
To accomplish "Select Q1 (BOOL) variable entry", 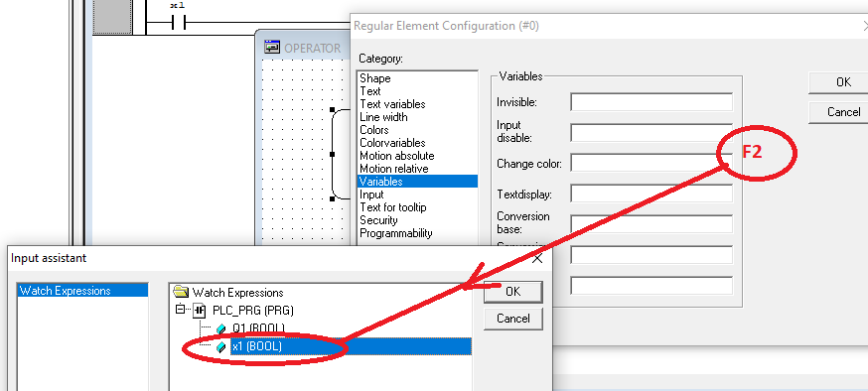I will (258, 328).
